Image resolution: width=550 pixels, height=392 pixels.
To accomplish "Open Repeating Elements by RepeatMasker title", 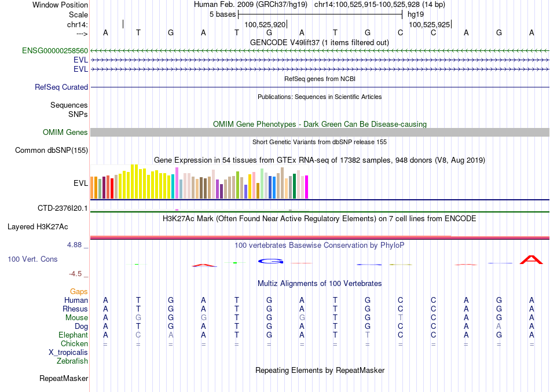I will pyautogui.click(x=320, y=370).
